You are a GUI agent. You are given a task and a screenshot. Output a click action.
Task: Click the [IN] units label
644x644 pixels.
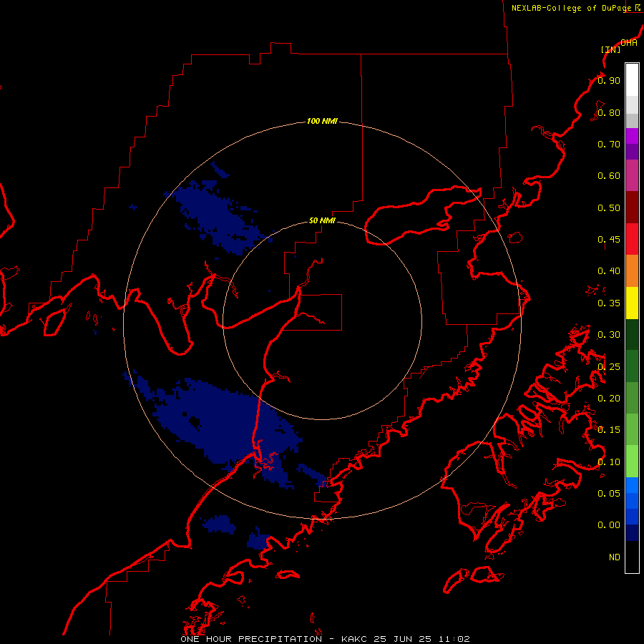click(x=610, y=49)
